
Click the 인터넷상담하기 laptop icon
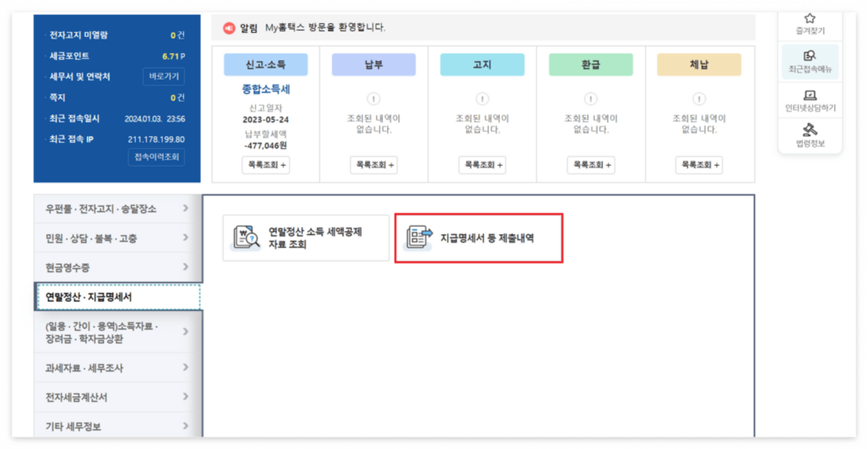click(810, 95)
